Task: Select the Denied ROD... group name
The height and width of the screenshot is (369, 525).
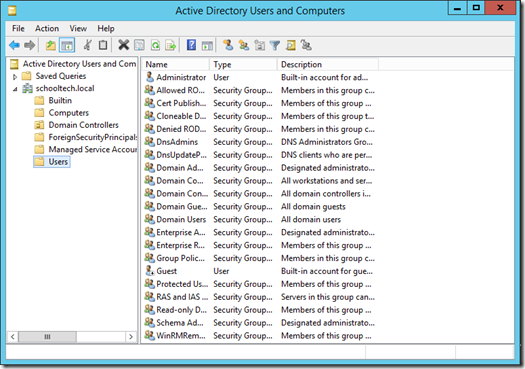Action: click(181, 129)
